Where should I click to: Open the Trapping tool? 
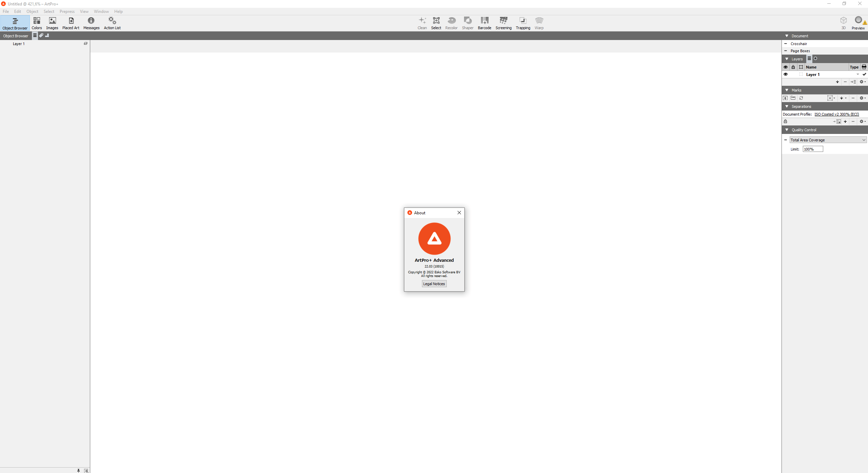pyautogui.click(x=523, y=23)
